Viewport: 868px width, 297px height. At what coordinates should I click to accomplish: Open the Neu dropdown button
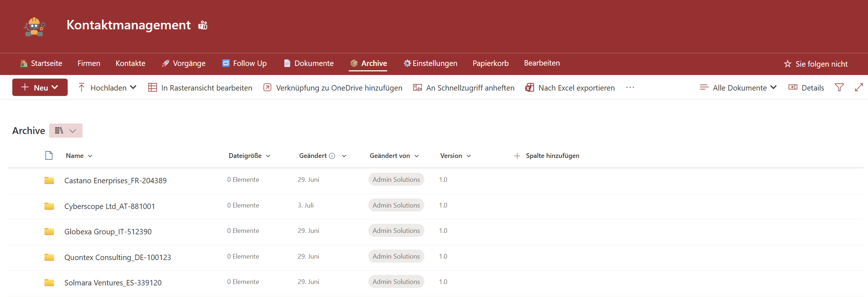coord(40,88)
